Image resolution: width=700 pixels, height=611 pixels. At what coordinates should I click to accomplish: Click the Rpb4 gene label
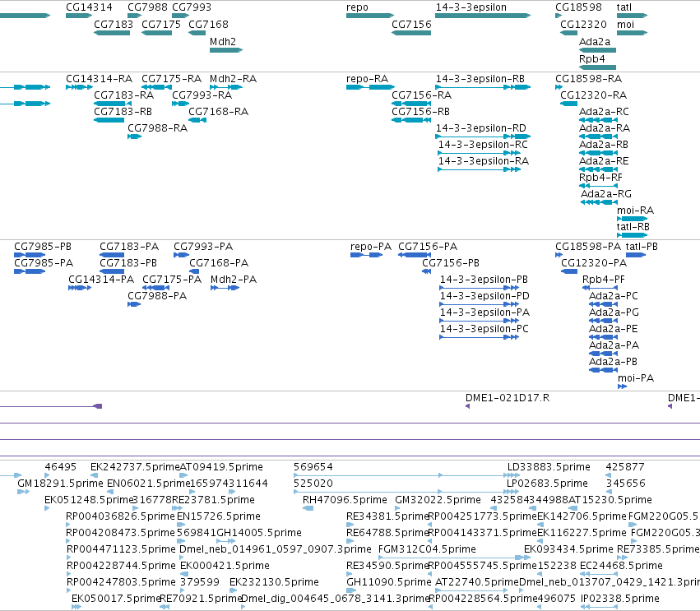coord(592,59)
